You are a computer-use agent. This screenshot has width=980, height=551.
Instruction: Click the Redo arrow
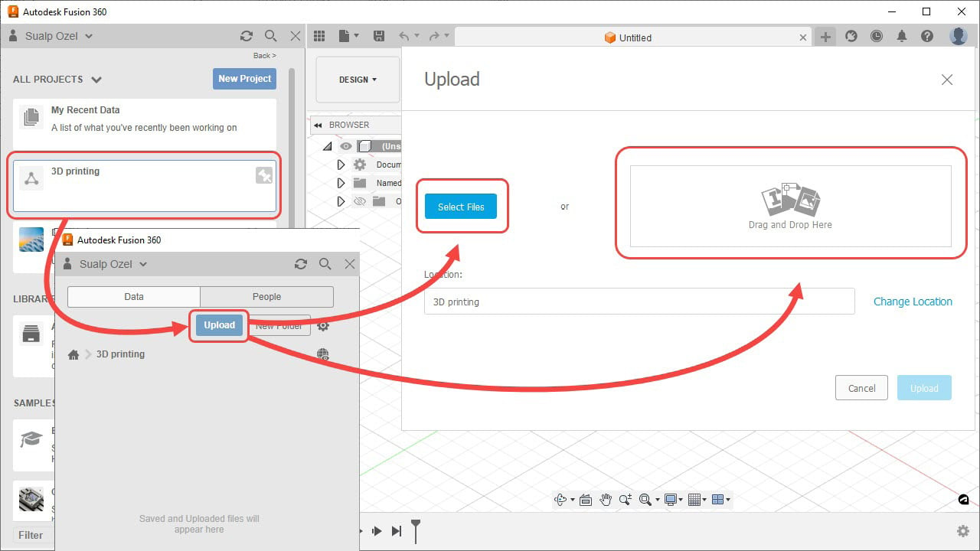pyautogui.click(x=434, y=36)
